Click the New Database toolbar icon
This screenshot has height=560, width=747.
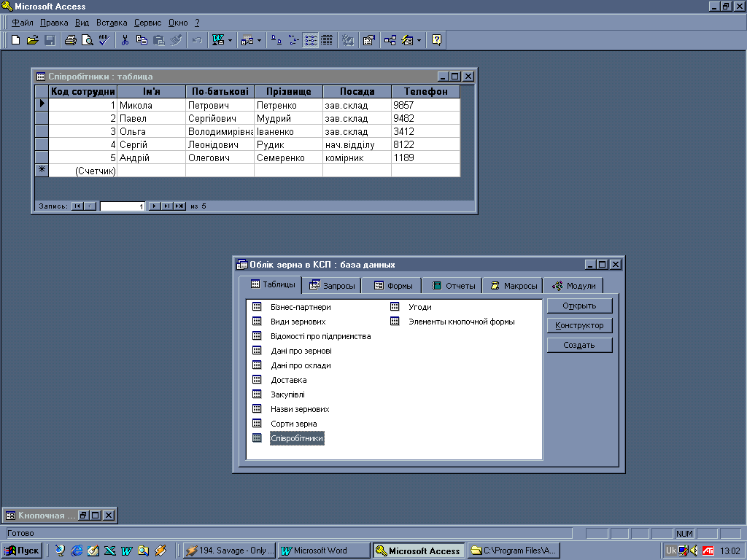pos(16,40)
